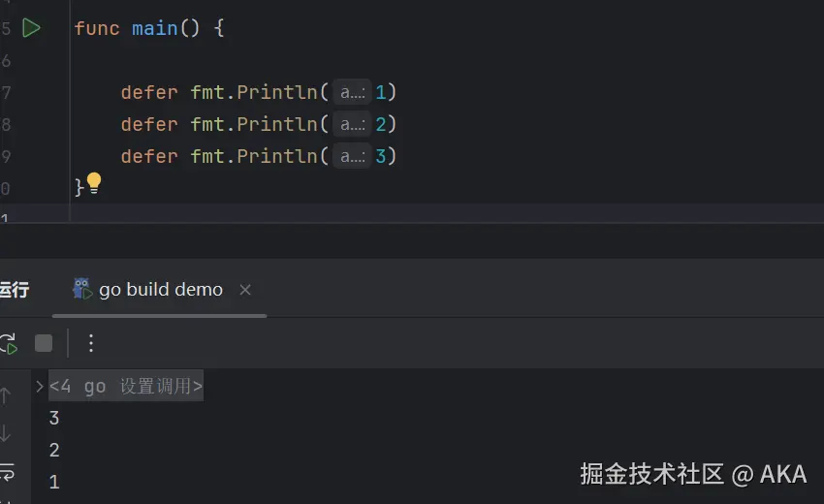Click the yellow light bulb quick-fix icon
This screenshot has width=824, height=504.
[94, 181]
